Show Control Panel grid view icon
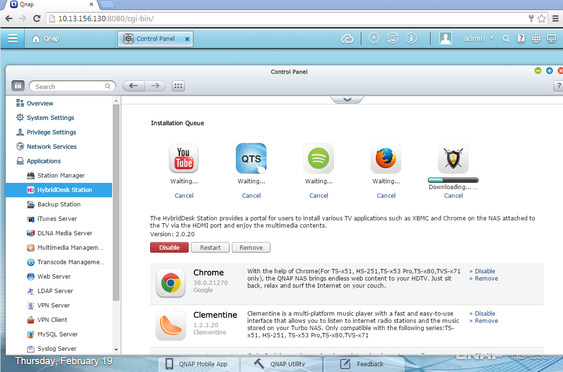 click(x=178, y=86)
